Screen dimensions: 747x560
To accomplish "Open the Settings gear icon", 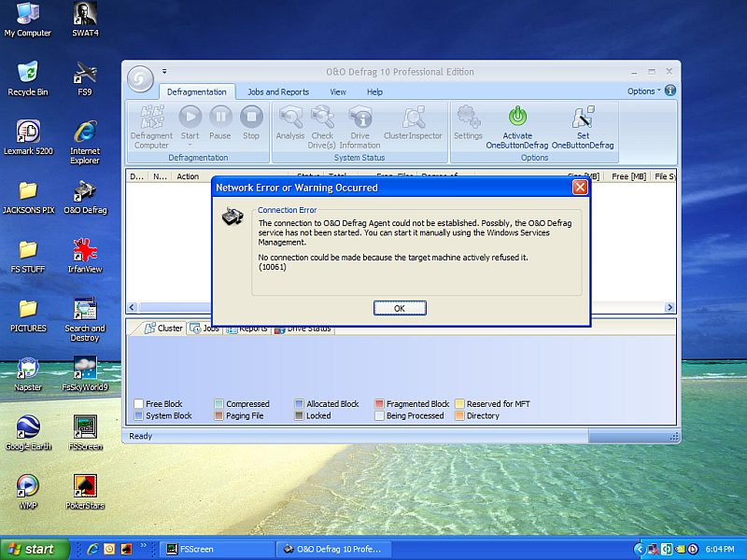I will (x=468, y=119).
